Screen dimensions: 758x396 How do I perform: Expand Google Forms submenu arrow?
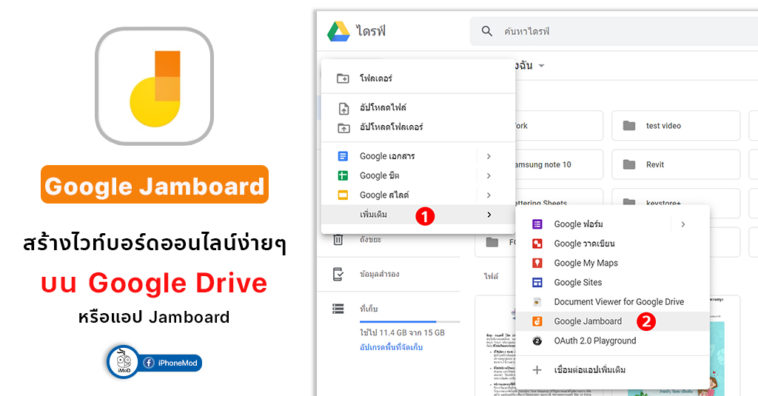(x=683, y=224)
